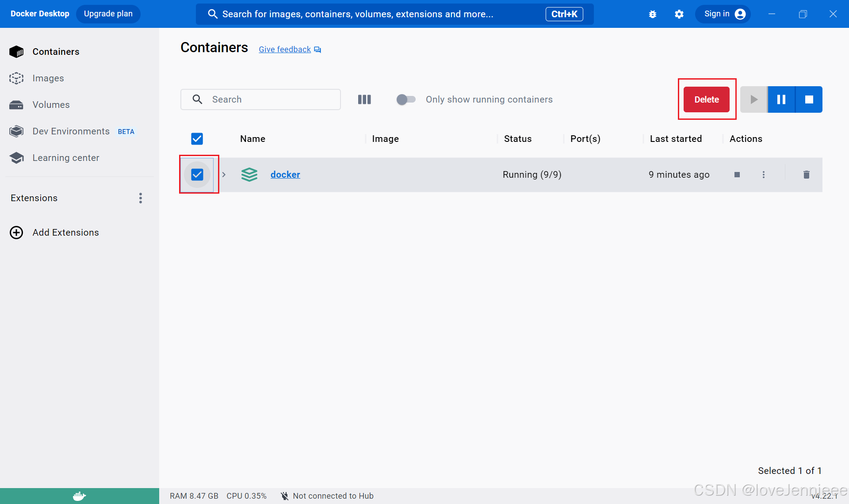Click the Docker whale icon in status bar
849x504 pixels.
pos(79,496)
